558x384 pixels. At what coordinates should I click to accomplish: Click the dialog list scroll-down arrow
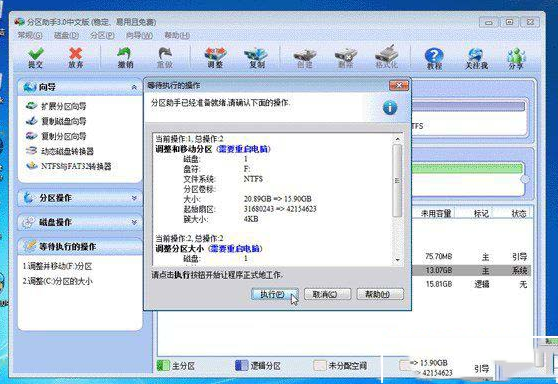(397, 260)
